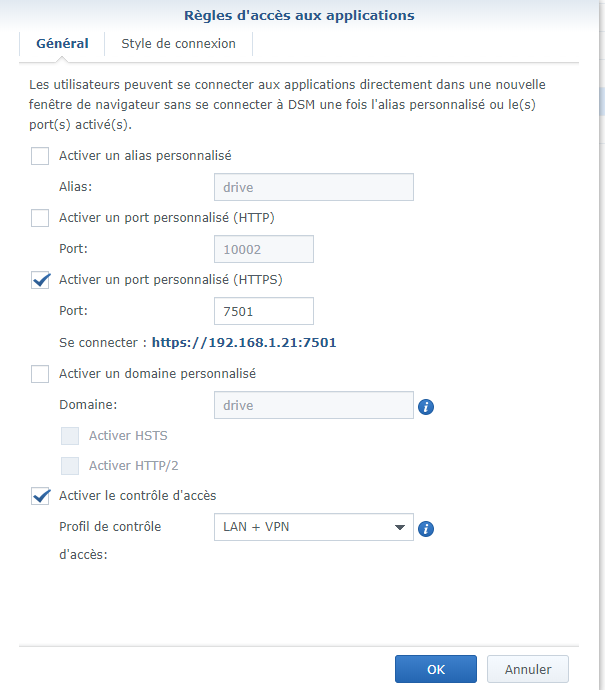This screenshot has width=605, height=690.
Task: Enable the custom HTTP port checkbox
Action: [x=40, y=218]
